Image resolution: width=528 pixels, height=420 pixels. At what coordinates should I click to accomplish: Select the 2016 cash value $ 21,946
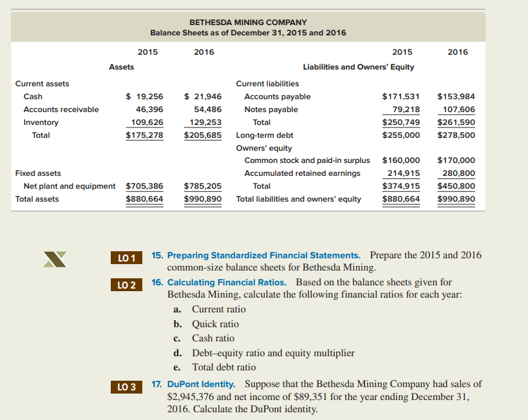point(203,97)
